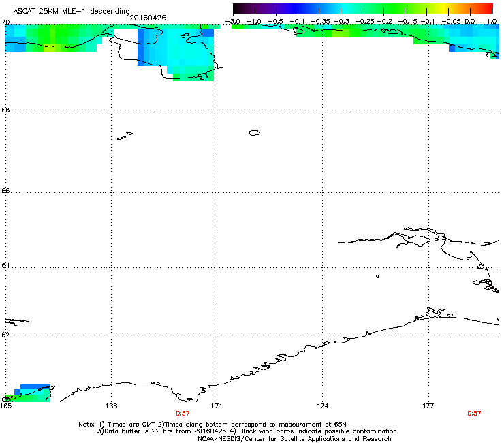Click the -0.3 color scale label

(x=341, y=22)
